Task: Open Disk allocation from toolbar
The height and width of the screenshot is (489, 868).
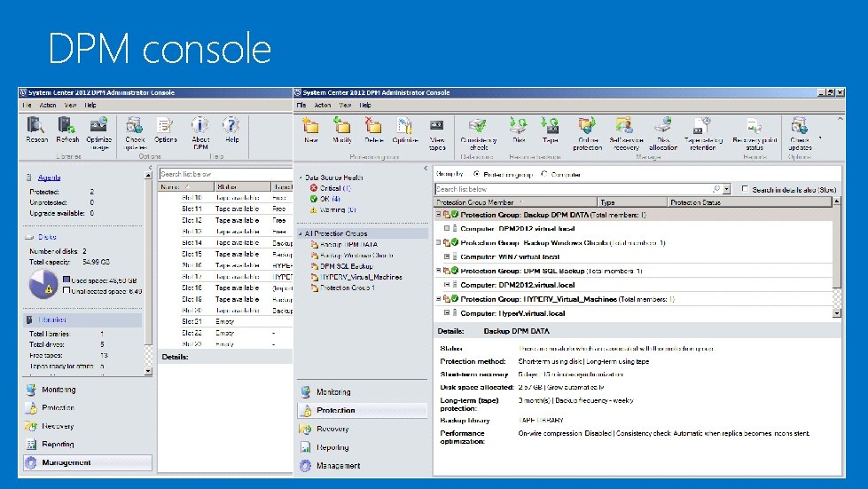Action: pyautogui.click(x=662, y=126)
